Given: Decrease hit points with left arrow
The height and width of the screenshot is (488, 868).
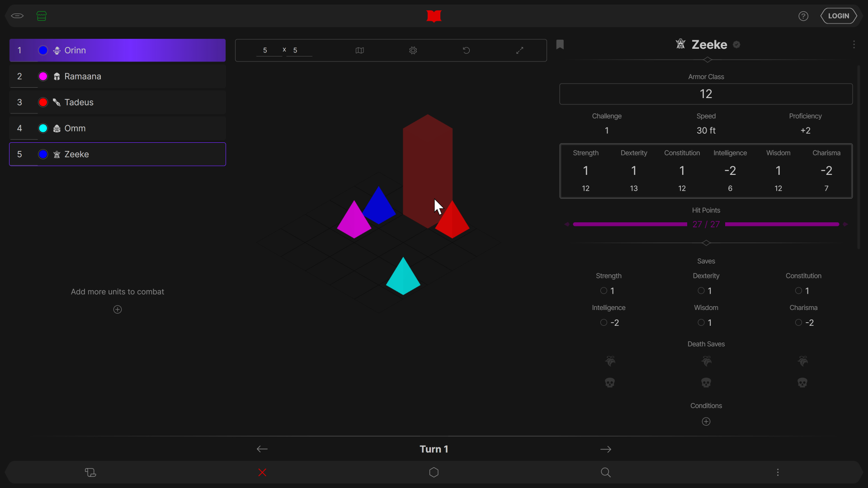Looking at the screenshot, I should (566, 225).
